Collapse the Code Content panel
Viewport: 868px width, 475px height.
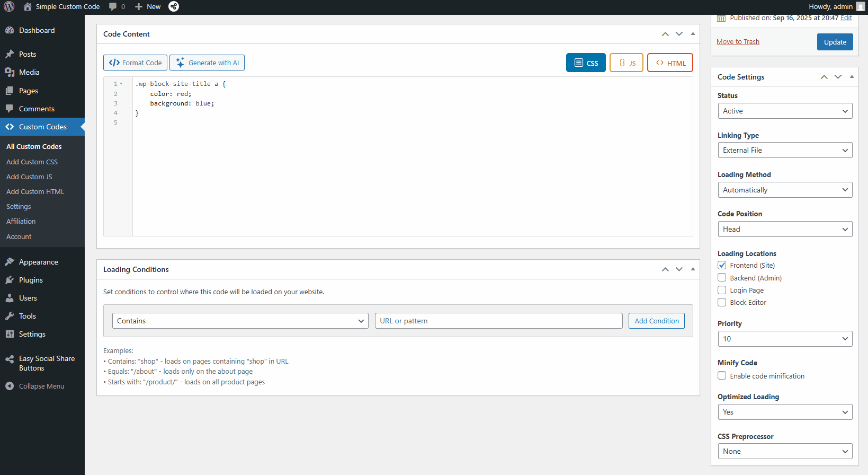(693, 34)
